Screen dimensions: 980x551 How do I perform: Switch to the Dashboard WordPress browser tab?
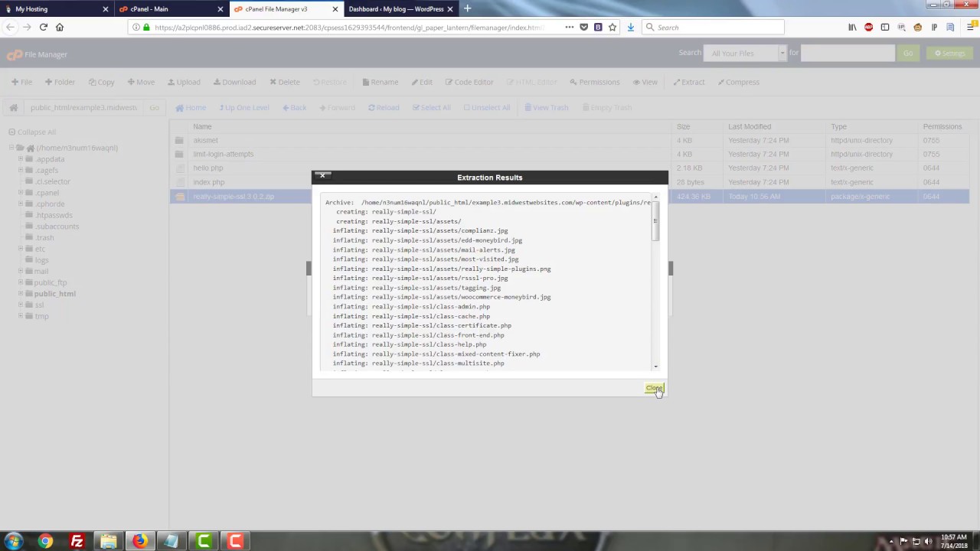click(x=400, y=8)
